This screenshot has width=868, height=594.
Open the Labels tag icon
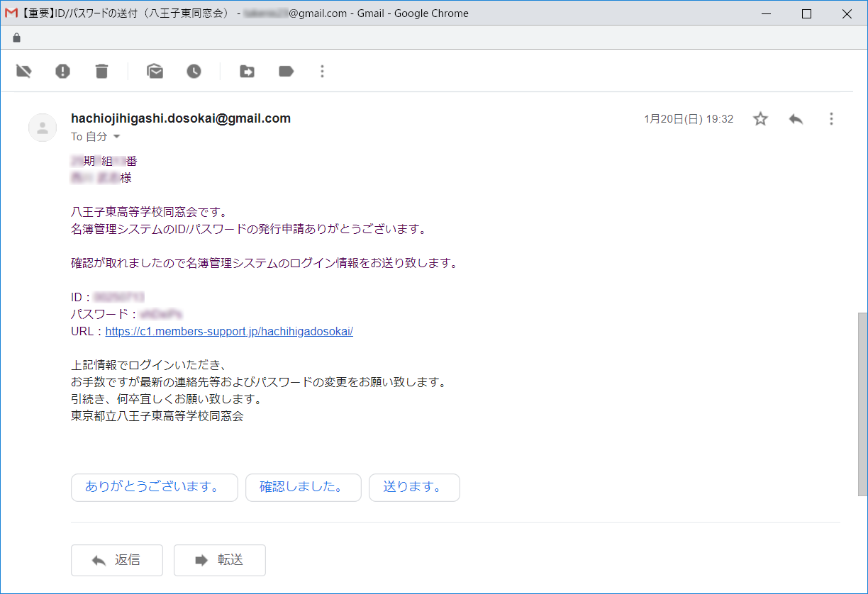click(286, 71)
